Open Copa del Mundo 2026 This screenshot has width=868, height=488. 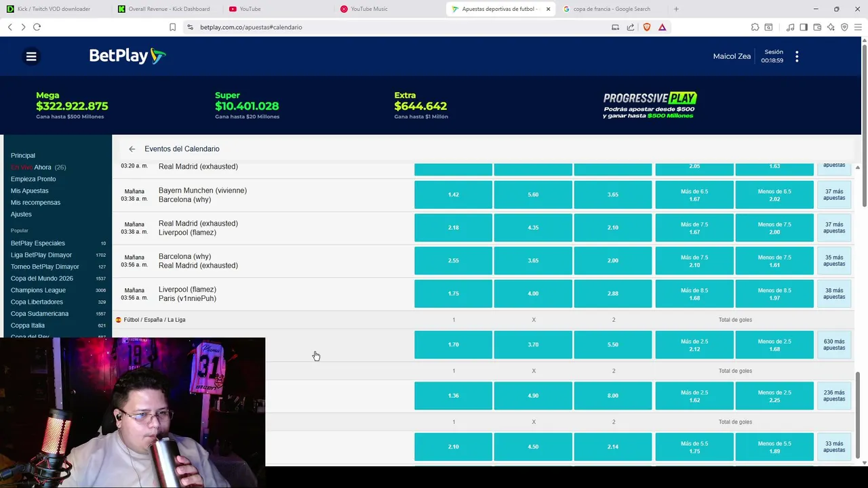pyautogui.click(x=58, y=279)
